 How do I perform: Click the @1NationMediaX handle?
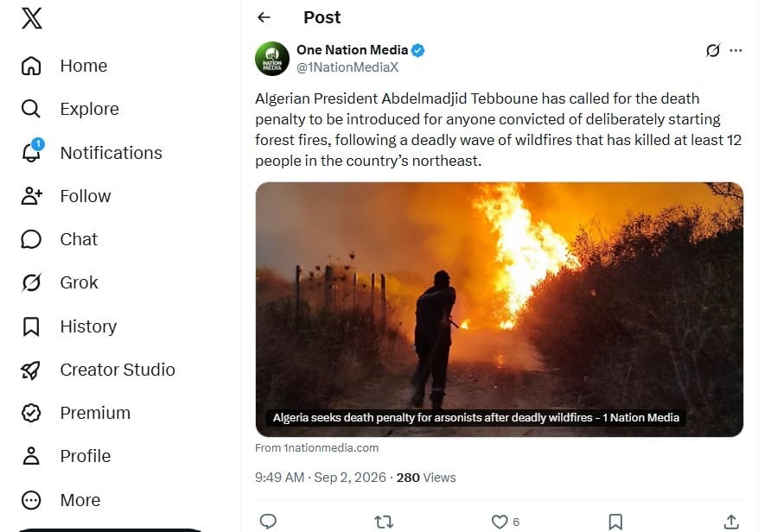click(347, 67)
